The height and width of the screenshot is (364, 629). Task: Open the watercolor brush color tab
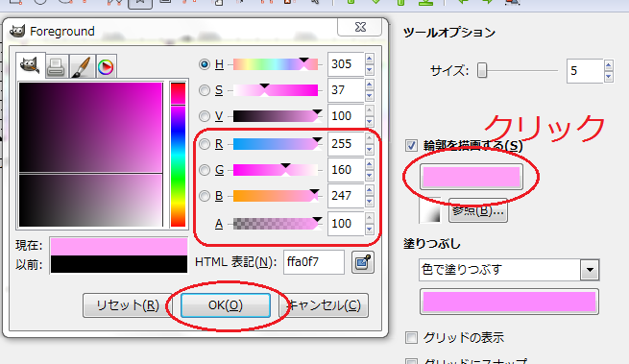pyautogui.click(x=82, y=67)
